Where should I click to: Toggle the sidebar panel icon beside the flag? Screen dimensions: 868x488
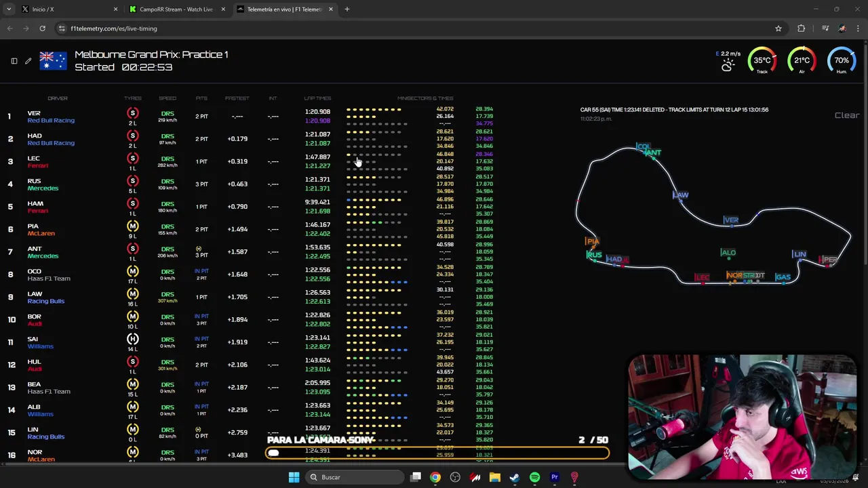pos(14,61)
